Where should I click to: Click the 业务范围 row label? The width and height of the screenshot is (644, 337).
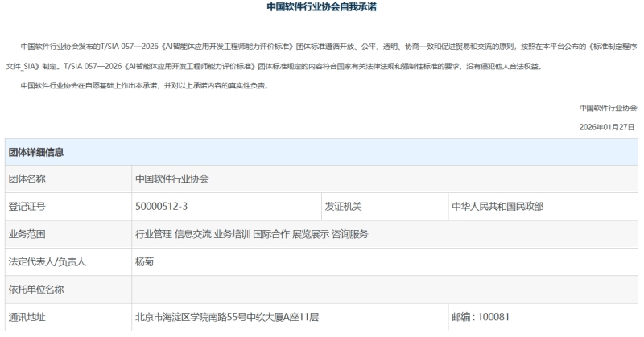(x=27, y=234)
